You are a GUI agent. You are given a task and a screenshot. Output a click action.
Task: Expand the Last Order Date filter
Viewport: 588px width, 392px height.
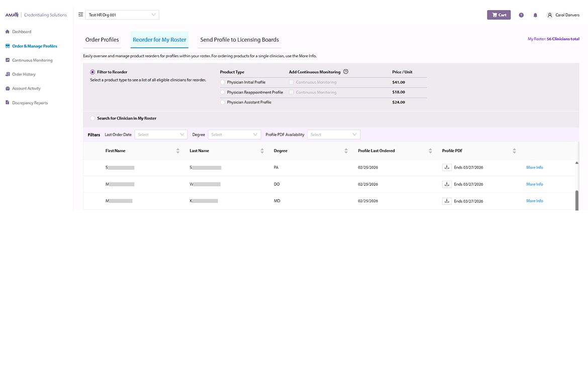(x=161, y=135)
